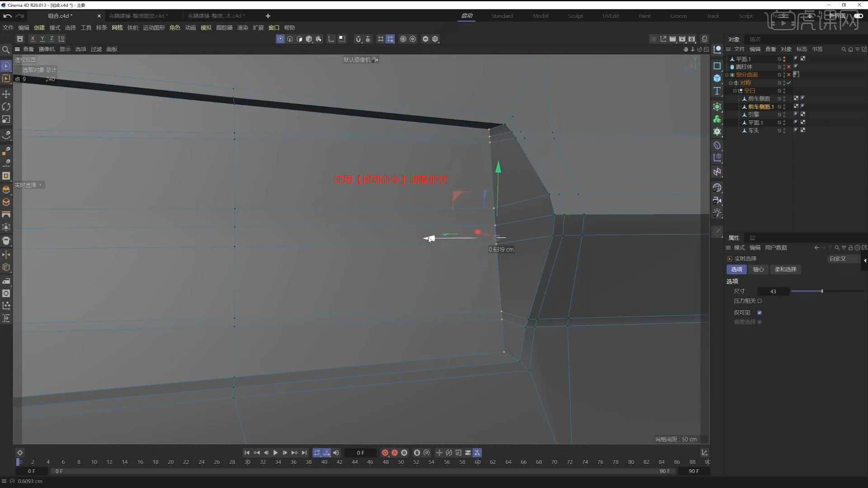Click the keyframe diamond icon left of timeline
The height and width of the screenshot is (488, 868).
[20, 452]
